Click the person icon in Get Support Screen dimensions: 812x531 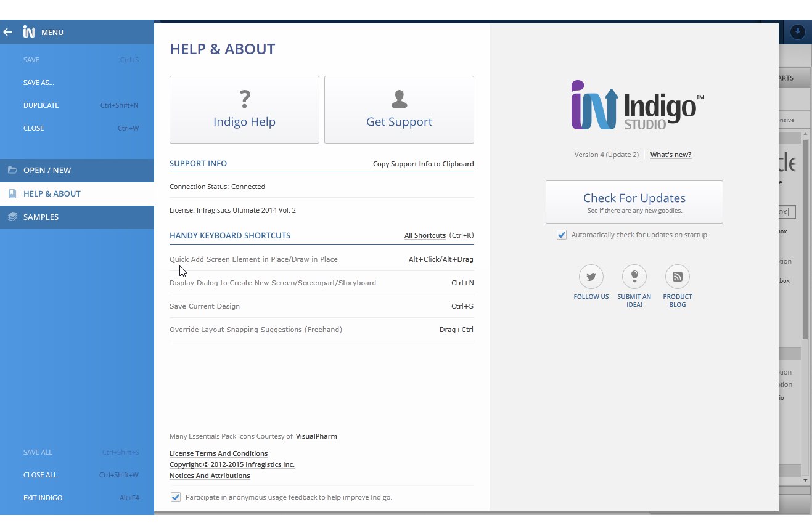point(399,99)
